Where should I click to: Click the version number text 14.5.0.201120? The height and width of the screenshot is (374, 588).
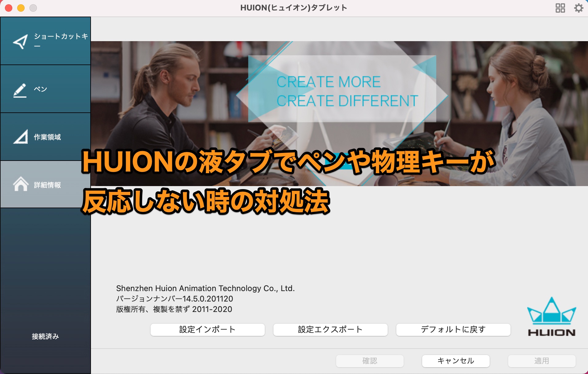(208, 299)
